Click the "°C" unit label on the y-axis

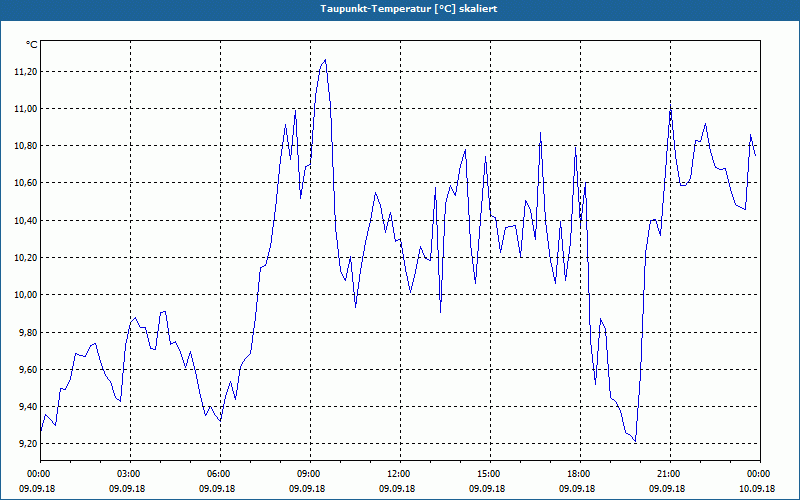click(32, 45)
